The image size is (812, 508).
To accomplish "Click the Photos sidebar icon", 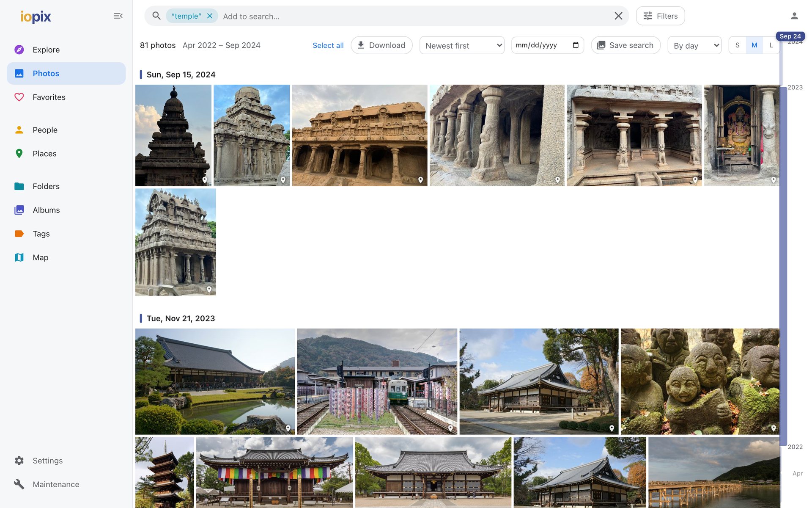I will [19, 73].
